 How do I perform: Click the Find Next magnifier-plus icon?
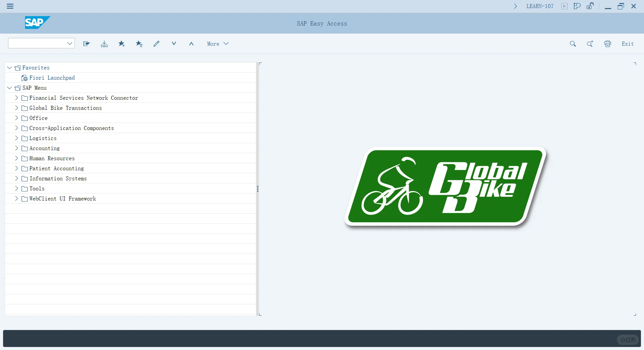590,44
